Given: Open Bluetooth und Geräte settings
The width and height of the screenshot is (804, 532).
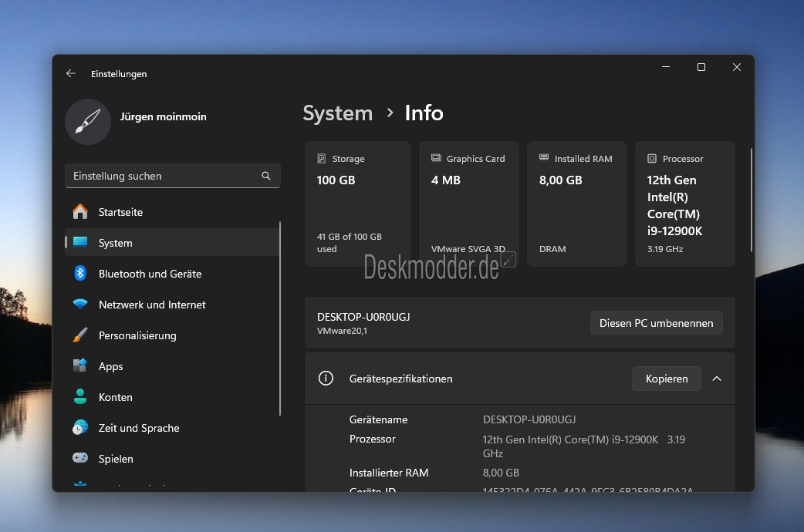Looking at the screenshot, I should tap(172, 274).
